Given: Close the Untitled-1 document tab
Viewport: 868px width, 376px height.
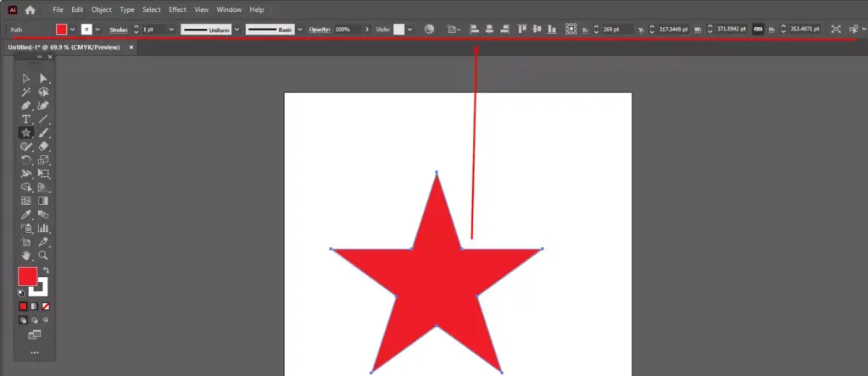Looking at the screenshot, I should (131, 47).
